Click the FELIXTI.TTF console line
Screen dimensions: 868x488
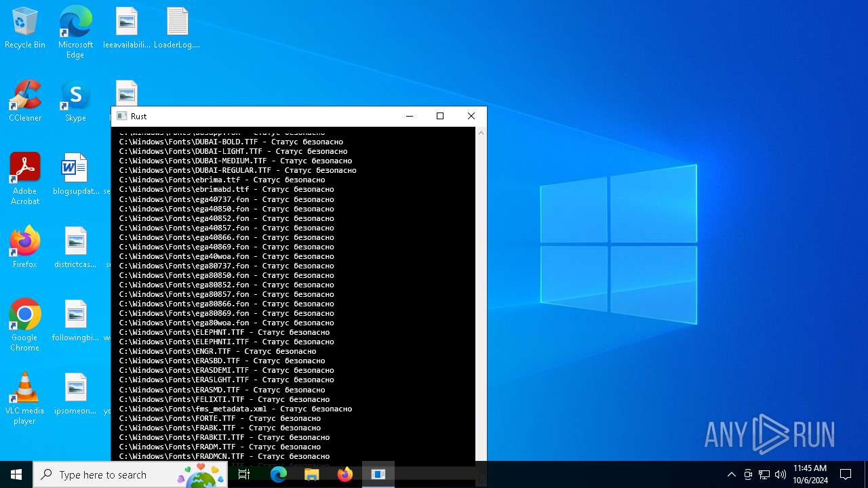click(x=224, y=399)
